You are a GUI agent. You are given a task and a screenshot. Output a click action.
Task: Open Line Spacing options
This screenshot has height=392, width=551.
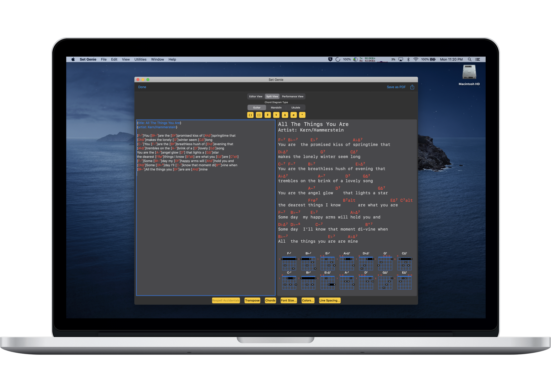[x=330, y=300]
